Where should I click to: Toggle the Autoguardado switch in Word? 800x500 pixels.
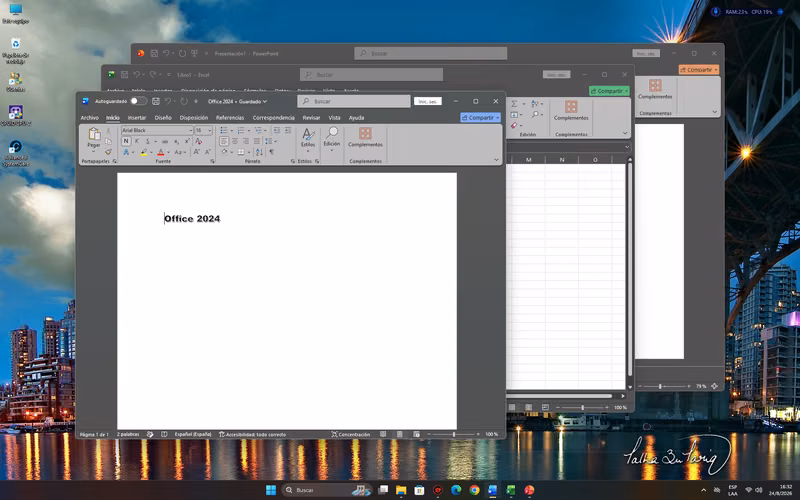click(x=138, y=101)
